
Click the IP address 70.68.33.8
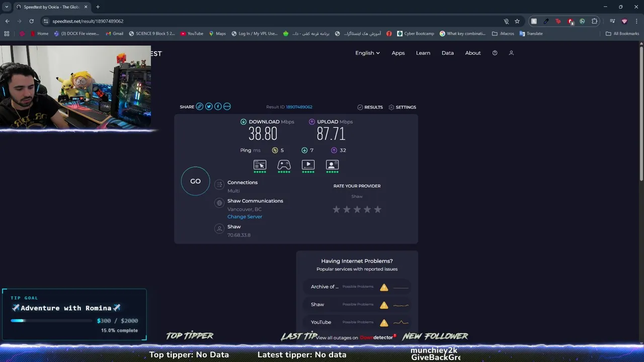point(238,235)
